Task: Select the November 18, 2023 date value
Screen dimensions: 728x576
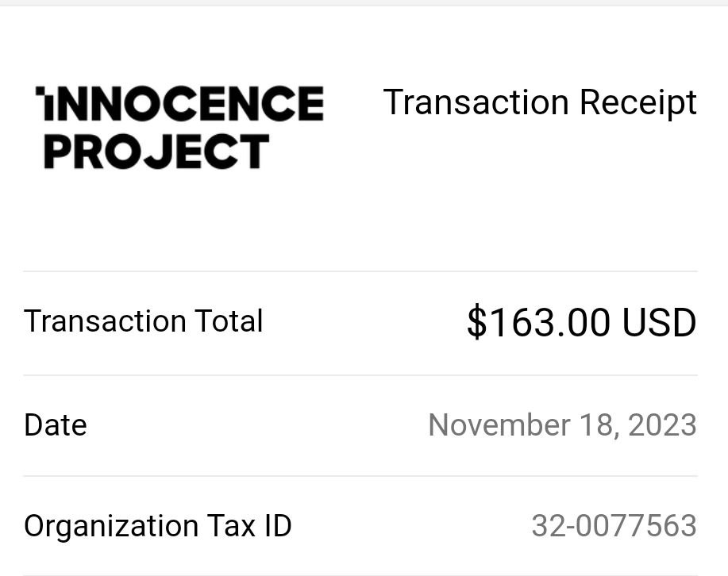Action: coord(563,424)
